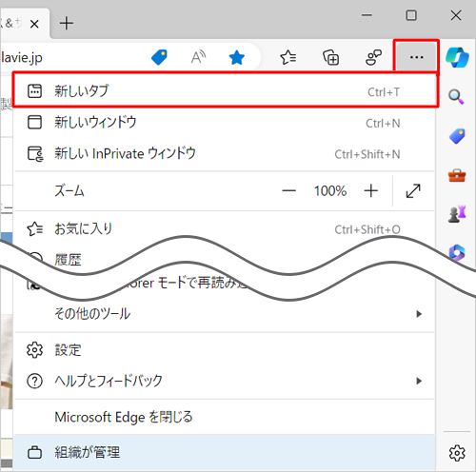476x472 pixels.
Task: Open the sidebar Microsoft 365 icon
Action: [457, 252]
